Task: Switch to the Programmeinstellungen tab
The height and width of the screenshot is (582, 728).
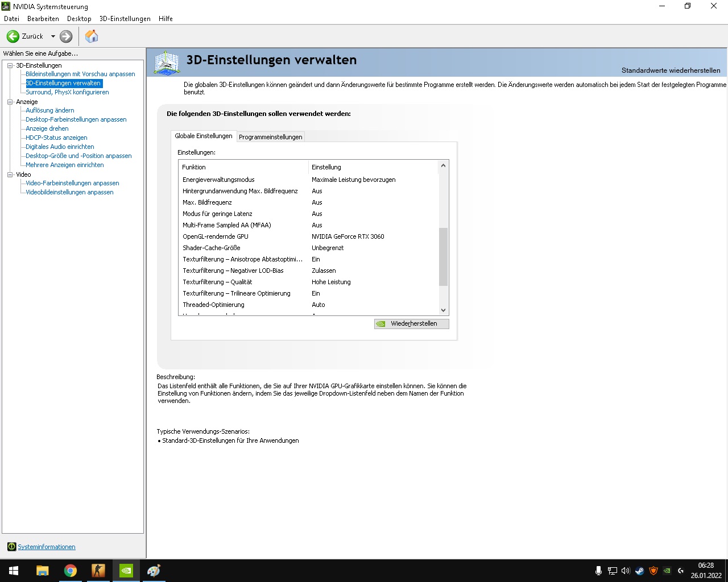Action: [x=271, y=137]
